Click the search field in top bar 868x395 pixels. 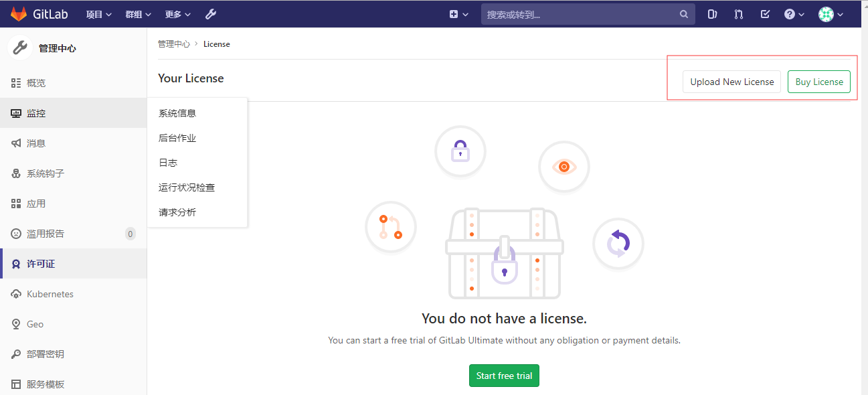pyautogui.click(x=588, y=13)
